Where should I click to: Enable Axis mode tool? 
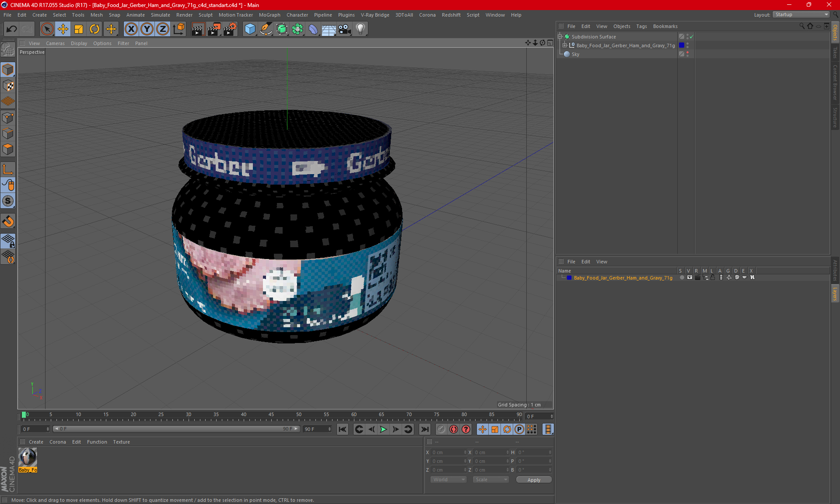[x=8, y=169]
